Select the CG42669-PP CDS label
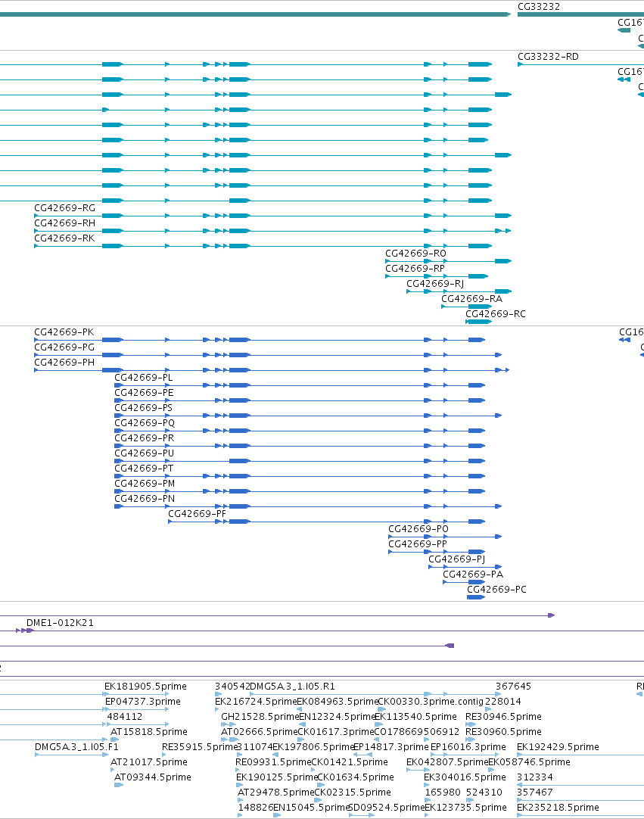Image resolution: width=644 pixels, height=819 pixels. (x=418, y=544)
